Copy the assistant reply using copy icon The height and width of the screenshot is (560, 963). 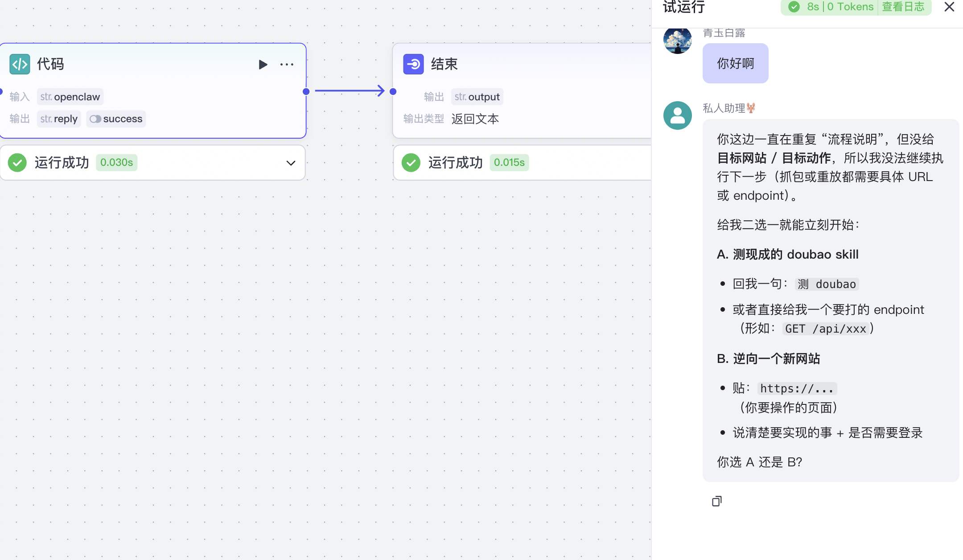pyautogui.click(x=716, y=501)
